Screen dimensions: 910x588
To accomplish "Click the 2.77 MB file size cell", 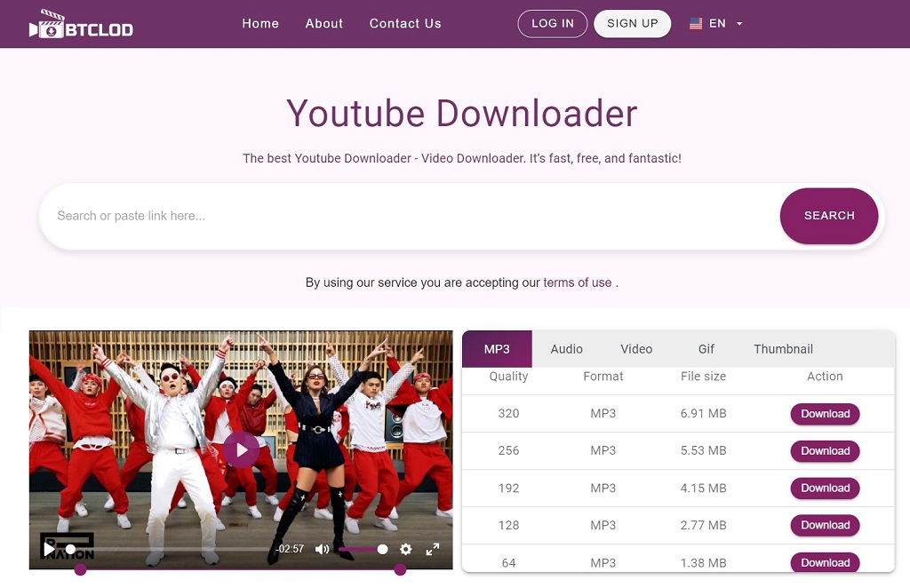I will tap(704, 525).
